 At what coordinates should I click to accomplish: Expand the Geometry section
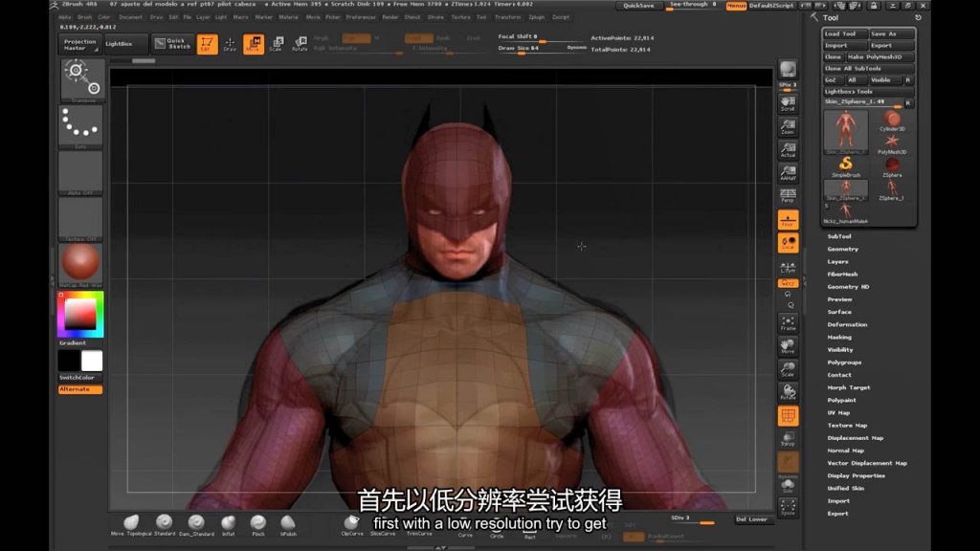pyautogui.click(x=843, y=249)
